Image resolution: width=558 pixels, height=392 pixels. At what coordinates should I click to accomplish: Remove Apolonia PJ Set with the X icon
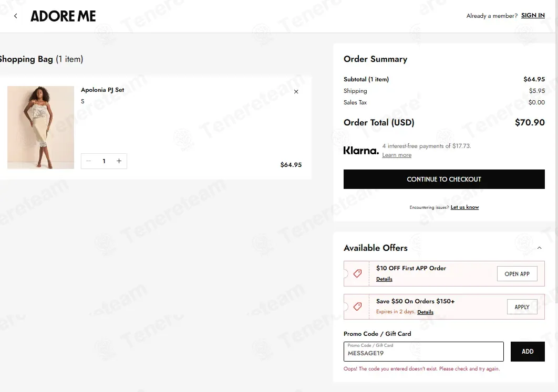[296, 92]
